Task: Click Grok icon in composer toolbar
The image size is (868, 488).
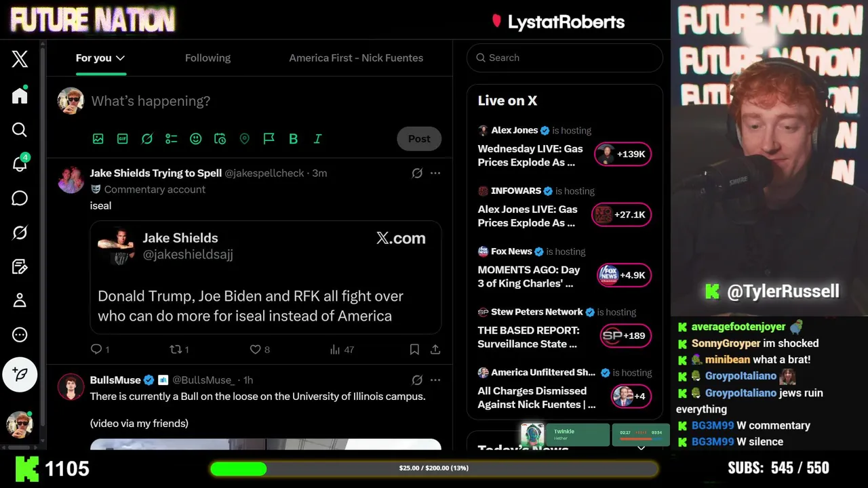Action: click(147, 139)
